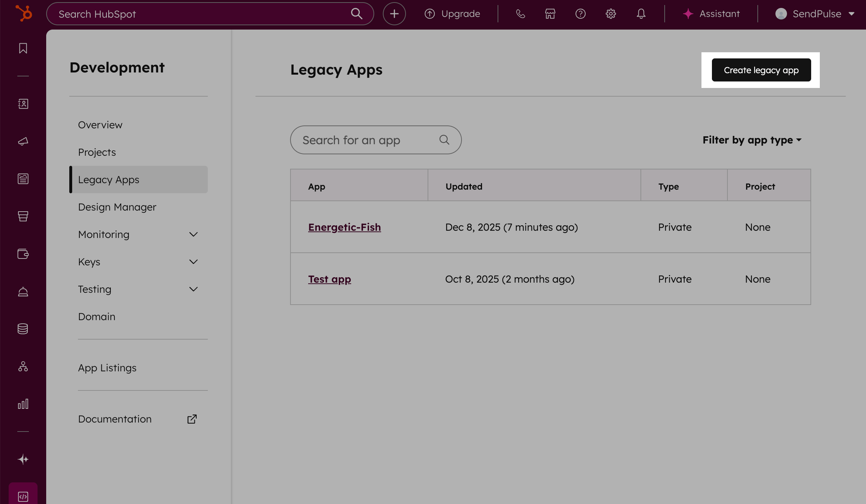Click the marketing megaphone sidebar icon

tap(23, 141)
